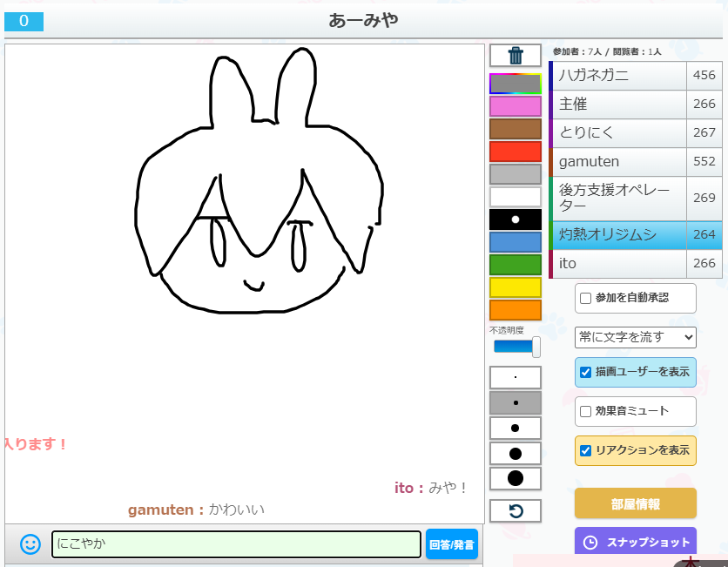
Task: Disable リアクションを表示 checkbox
Action: coord(586,451)
